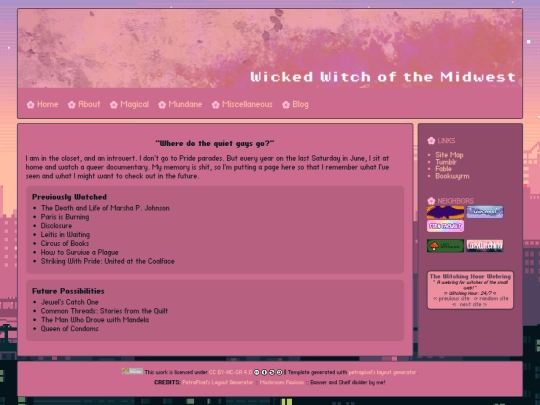Click the Wicked Witch of the Midwest title

(x=383, y=76)
